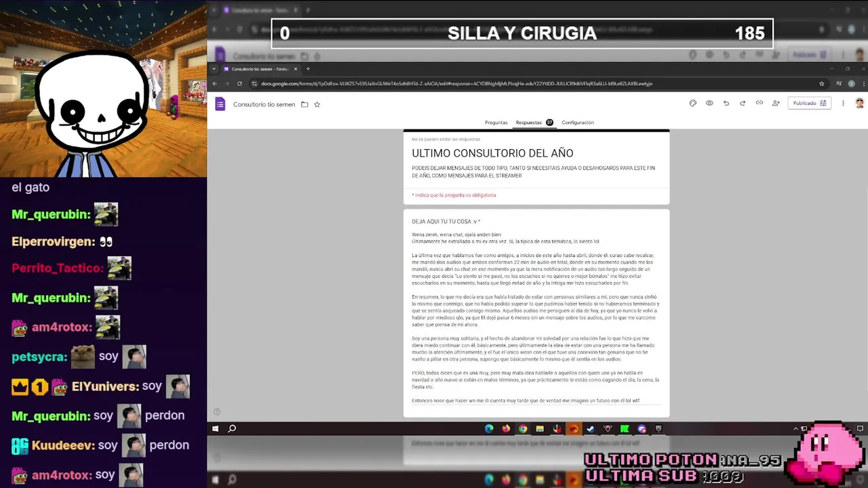This screenshot has width=868, height=488.
Task: Open Google account avatar menu
Action: click(x=859, y=103)
